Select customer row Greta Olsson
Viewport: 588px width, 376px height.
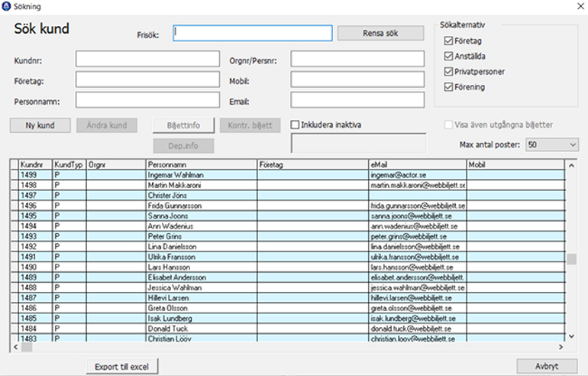[x=287, y=308]
